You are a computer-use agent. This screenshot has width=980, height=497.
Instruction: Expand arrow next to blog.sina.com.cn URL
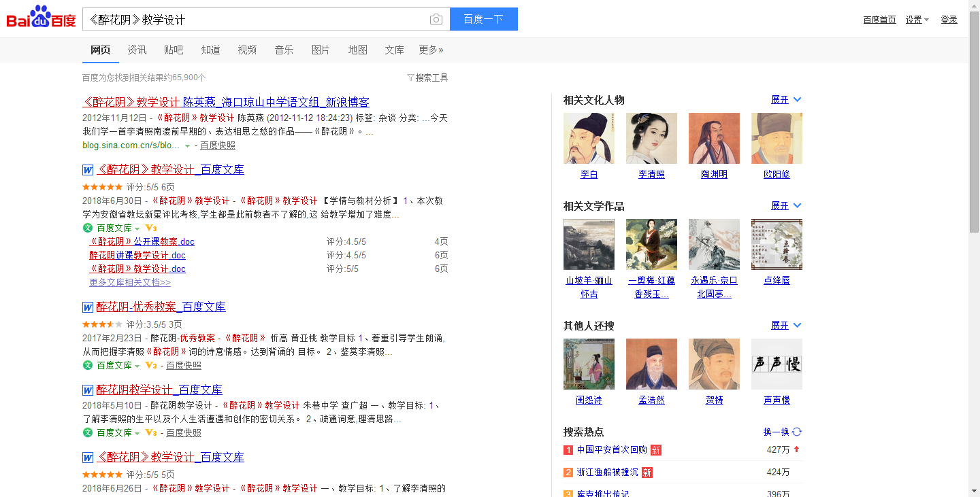[x=187, y=145]
